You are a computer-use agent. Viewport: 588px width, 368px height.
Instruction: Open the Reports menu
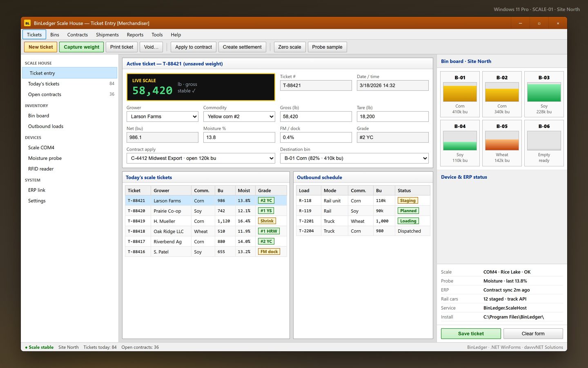tap(135, 35)
